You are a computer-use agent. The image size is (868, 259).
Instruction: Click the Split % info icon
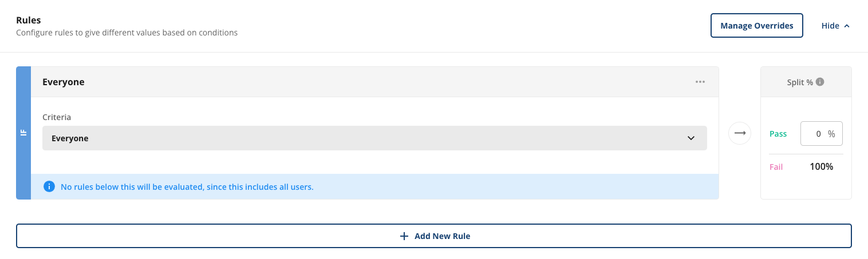820,82
